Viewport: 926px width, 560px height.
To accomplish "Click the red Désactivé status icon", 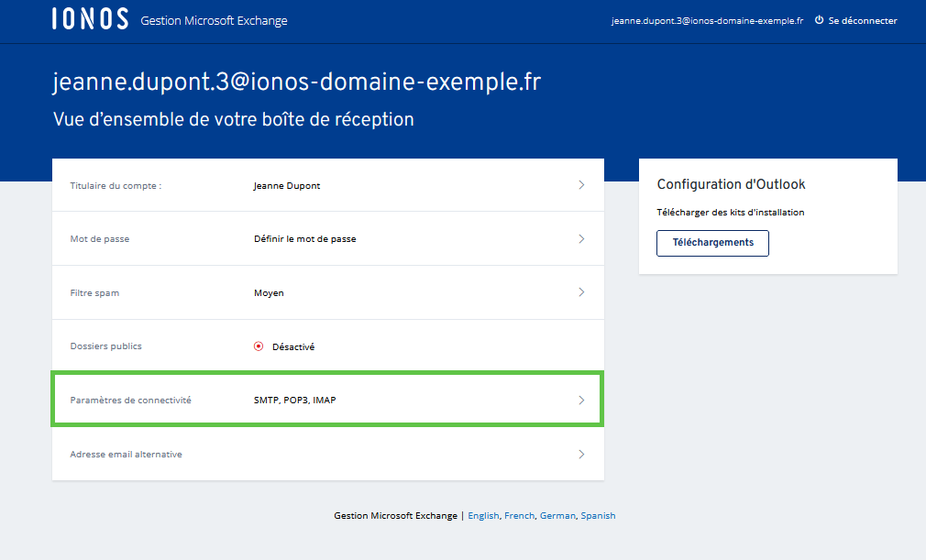I will click(259, 346).
